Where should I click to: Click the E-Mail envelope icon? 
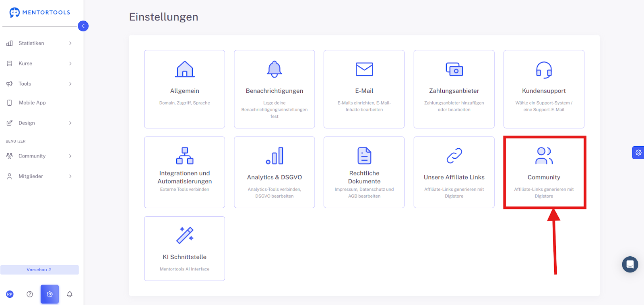(364, 69)
